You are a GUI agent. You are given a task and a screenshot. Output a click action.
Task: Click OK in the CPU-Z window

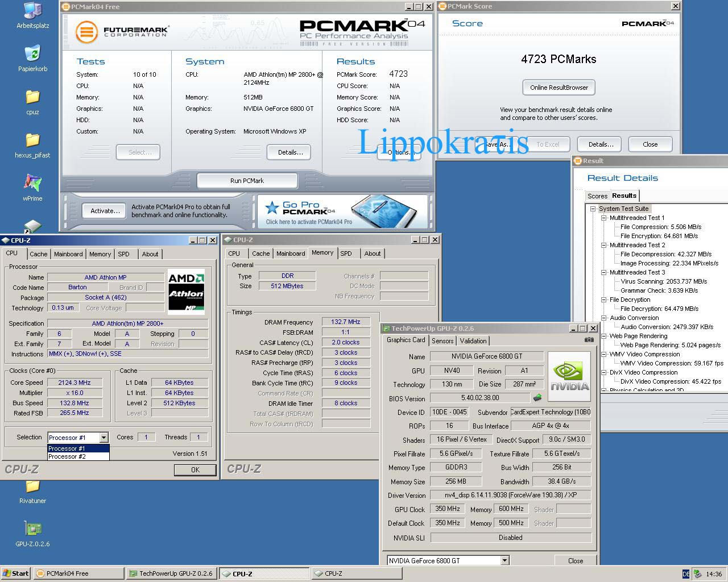pyautogui.click(x=195, y=470)
